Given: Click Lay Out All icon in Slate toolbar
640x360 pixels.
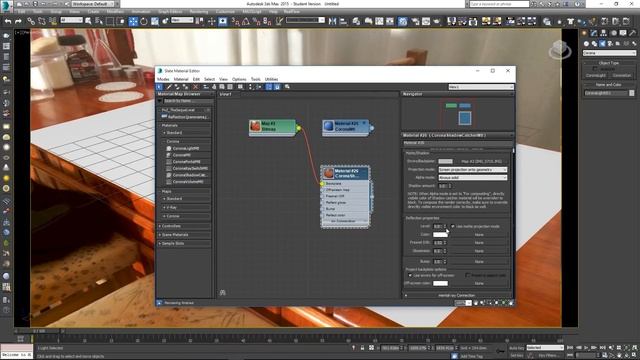Looking at the screenshot, I should click(x=250, y=87).
